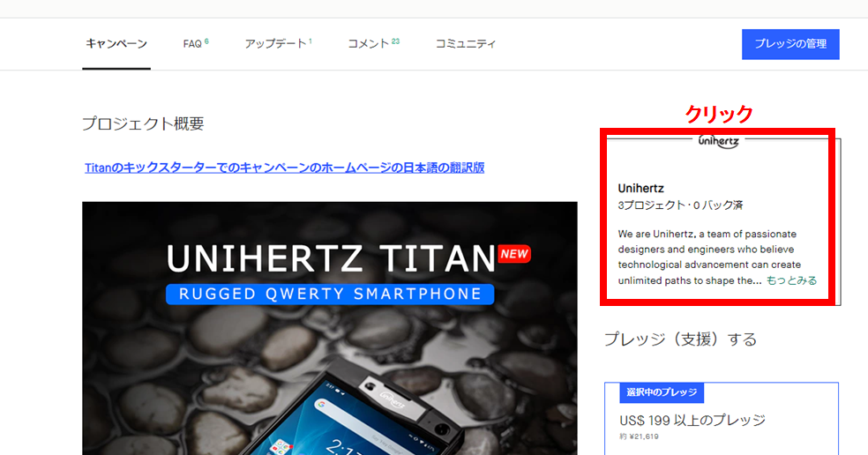Screen dimensions: 868x455
Task: Click the プレッジの管理 button
Action: pos(790,44)
